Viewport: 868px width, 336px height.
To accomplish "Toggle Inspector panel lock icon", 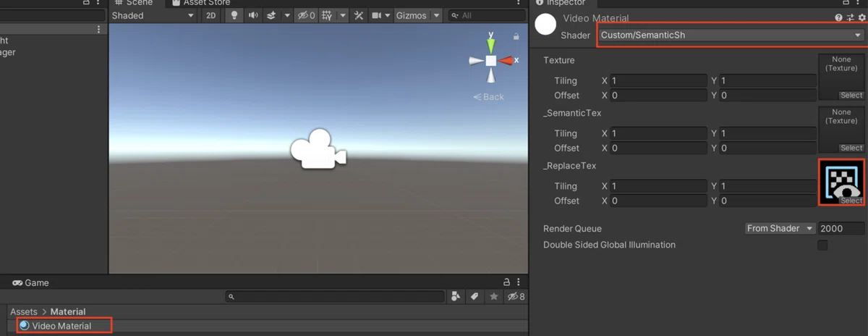I will tap(848, 2).
